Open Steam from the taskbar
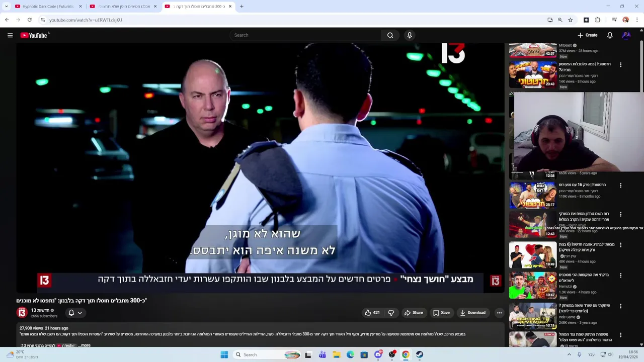 click(x=419, y=354)
